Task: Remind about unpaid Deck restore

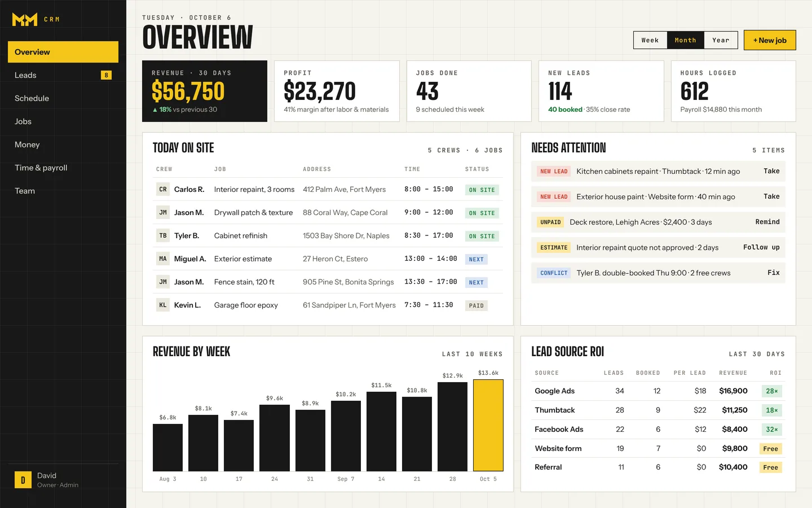Action: pyautogui.click(x=767, y=222)
